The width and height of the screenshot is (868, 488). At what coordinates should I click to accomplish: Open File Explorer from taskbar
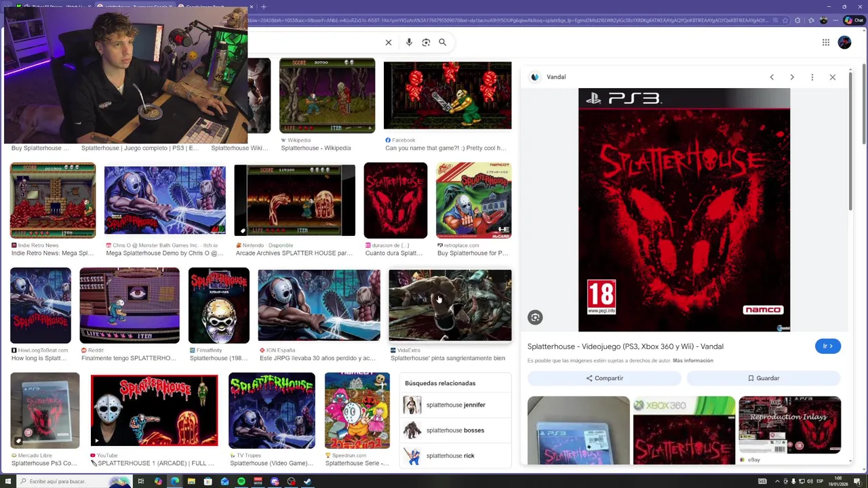point(191,481)
